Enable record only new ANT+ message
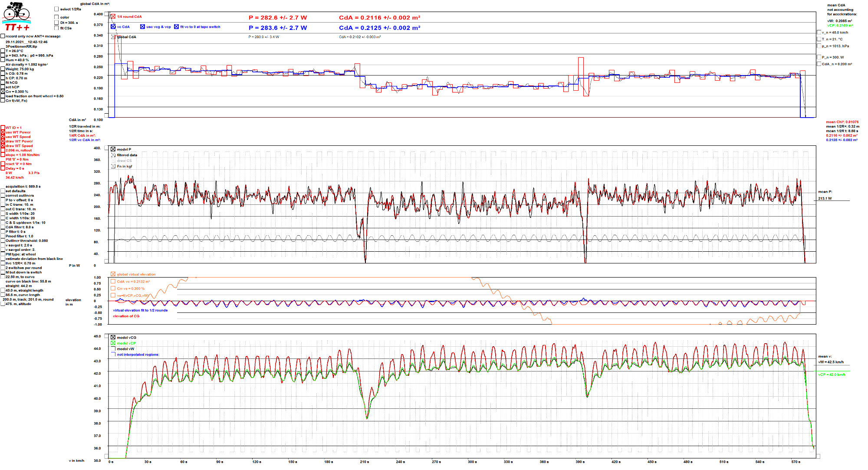The height and width of the screenshot is (470, 868). pos(3,36)
